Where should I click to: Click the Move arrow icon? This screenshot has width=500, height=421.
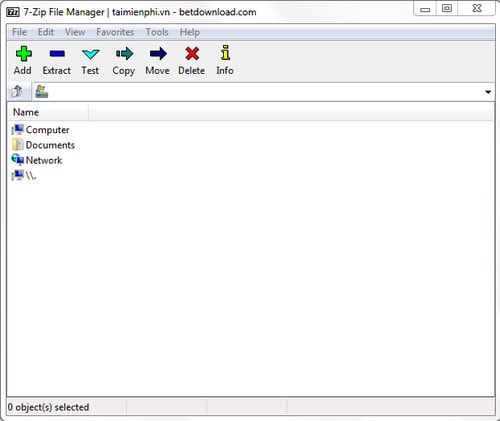(158, 53)
